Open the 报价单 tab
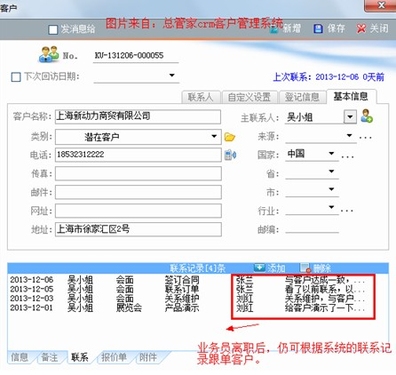 coord(114,357)
